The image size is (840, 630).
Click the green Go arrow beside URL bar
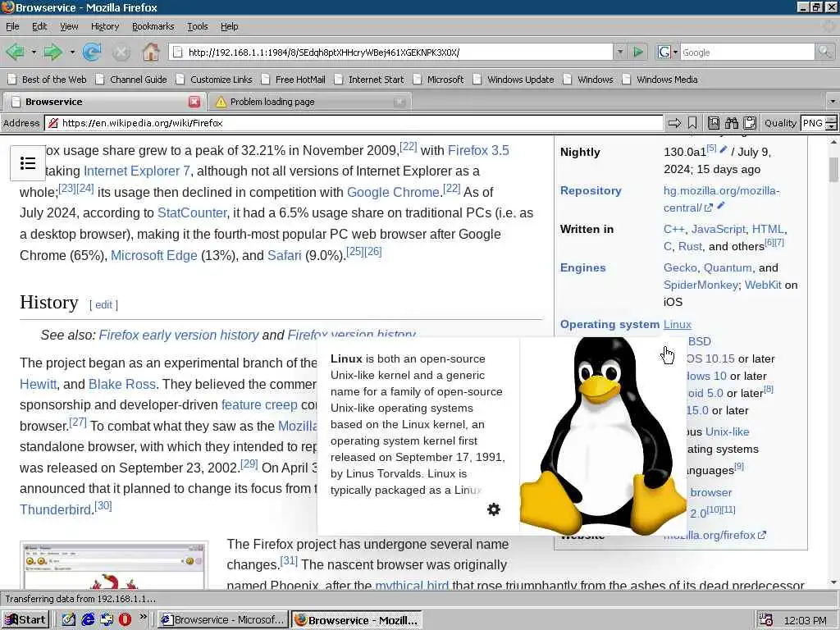(x=638, y=52)
